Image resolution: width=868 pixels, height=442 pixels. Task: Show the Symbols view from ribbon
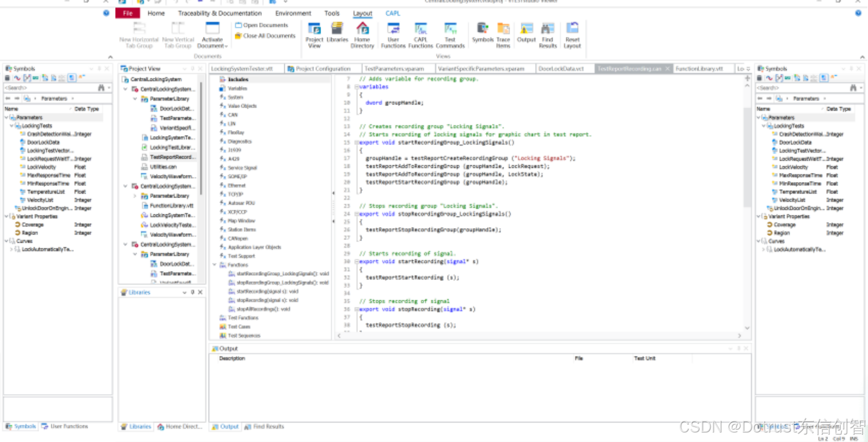point(483,32)
